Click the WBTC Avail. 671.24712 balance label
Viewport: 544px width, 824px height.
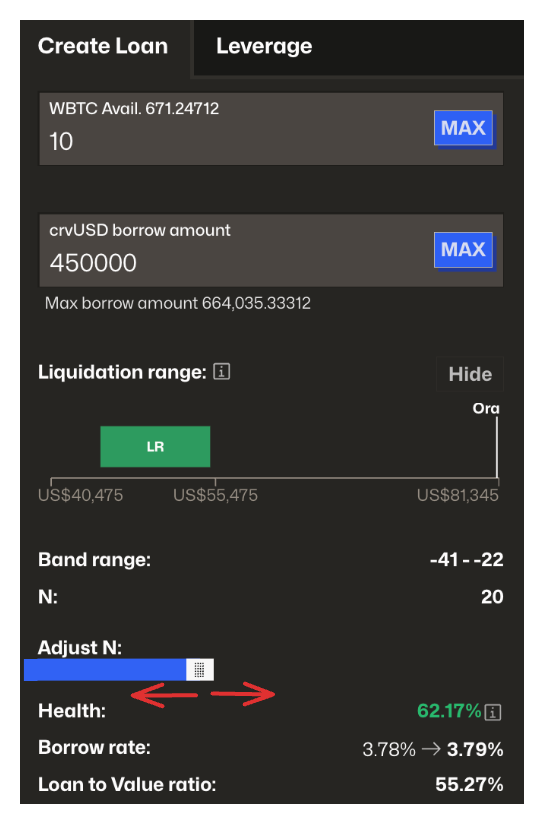(134, 108)
